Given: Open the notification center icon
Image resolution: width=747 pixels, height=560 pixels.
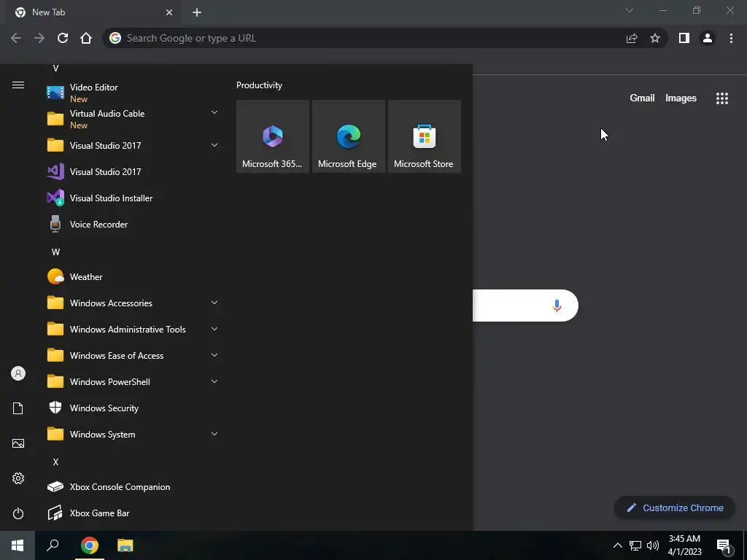Looking at the screenshot, I should click(724, 546).
